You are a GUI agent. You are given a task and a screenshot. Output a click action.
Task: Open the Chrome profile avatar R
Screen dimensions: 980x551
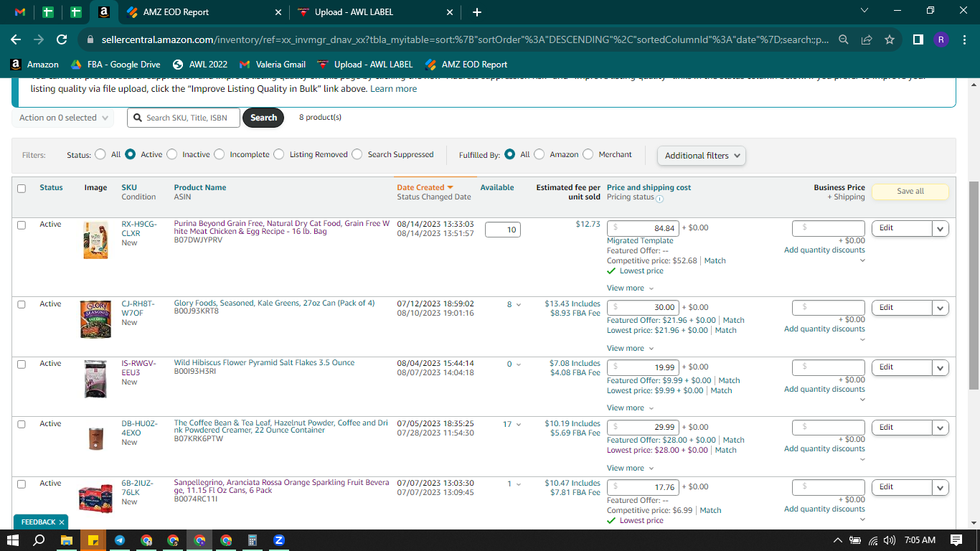point(941,40)
